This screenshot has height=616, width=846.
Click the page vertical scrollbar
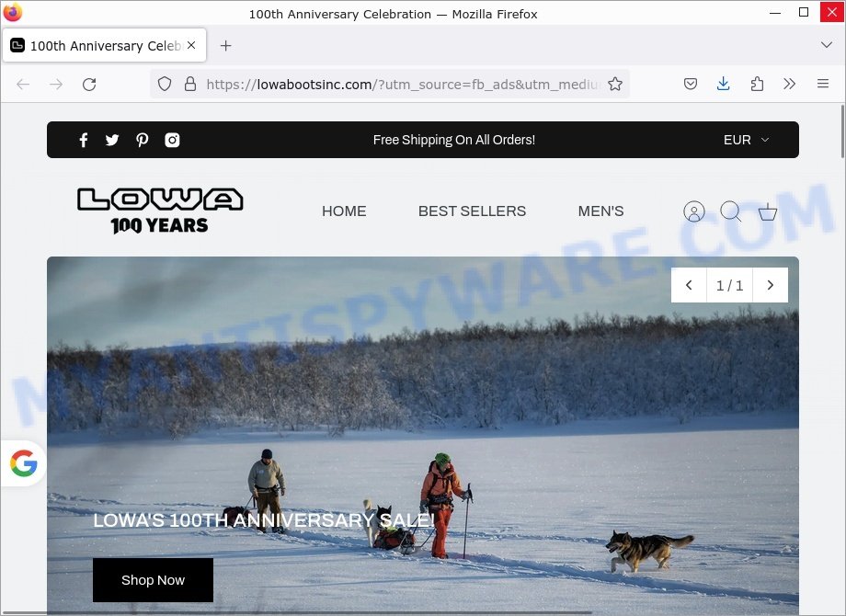coord(842,132)
